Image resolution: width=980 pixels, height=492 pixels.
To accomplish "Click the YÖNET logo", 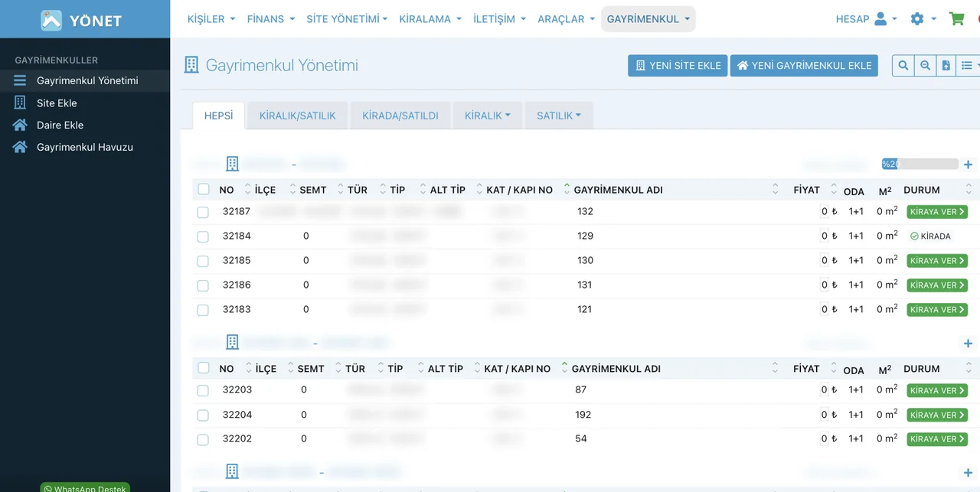I will click(x=81, y=20).
